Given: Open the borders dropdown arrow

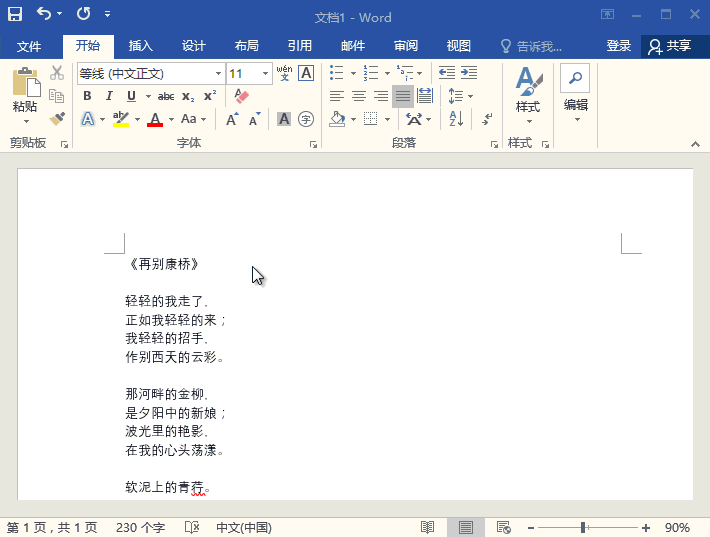Looking at the screenshot, I should [387, 120].
